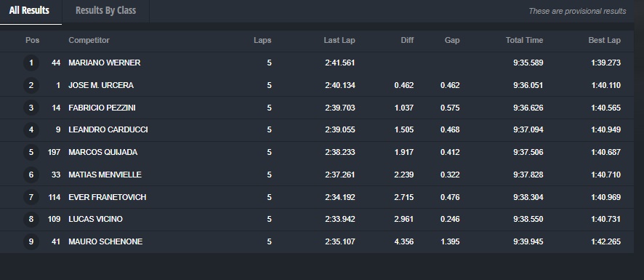Switch to the All Results tab
This screenshot has height=280, width=644.
point(29,11)
